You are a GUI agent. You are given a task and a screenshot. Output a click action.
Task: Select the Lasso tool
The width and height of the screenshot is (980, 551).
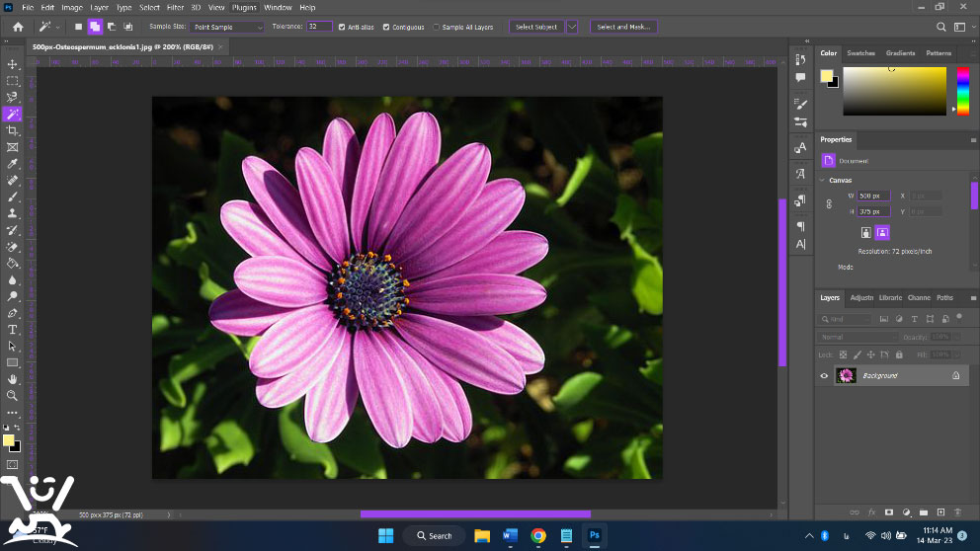(12, 98)
